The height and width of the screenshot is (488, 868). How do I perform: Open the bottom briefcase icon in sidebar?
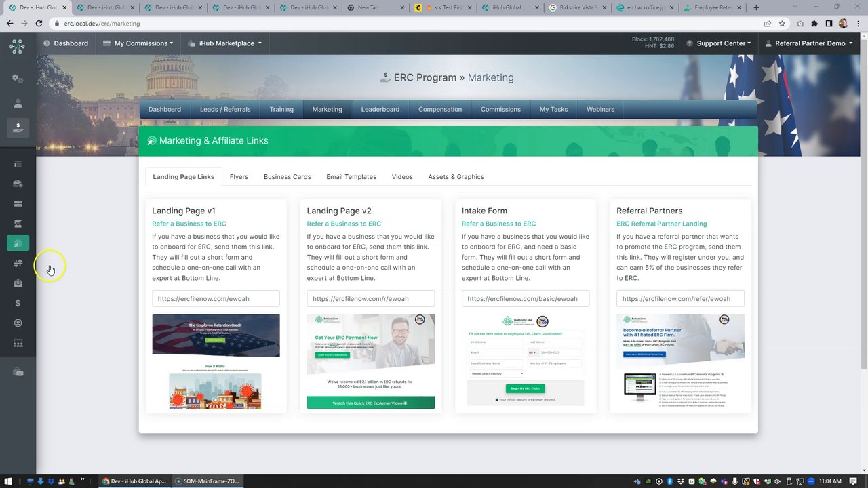tap(18, 371)
